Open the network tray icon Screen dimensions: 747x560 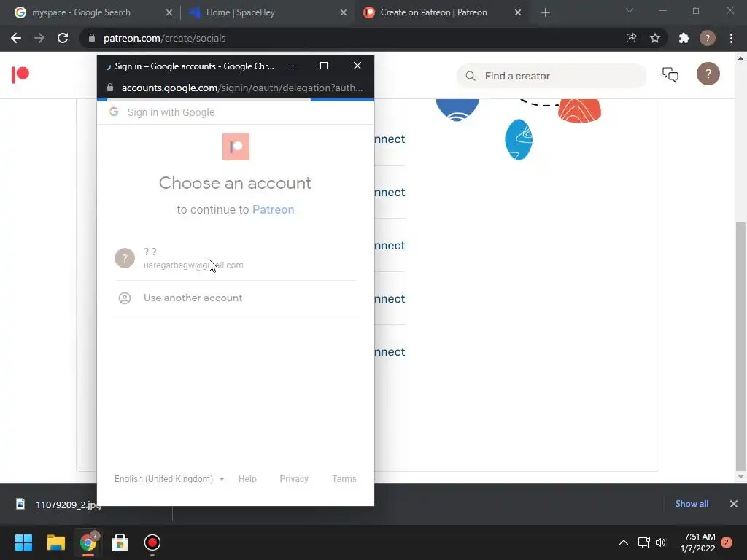[643, 542]
